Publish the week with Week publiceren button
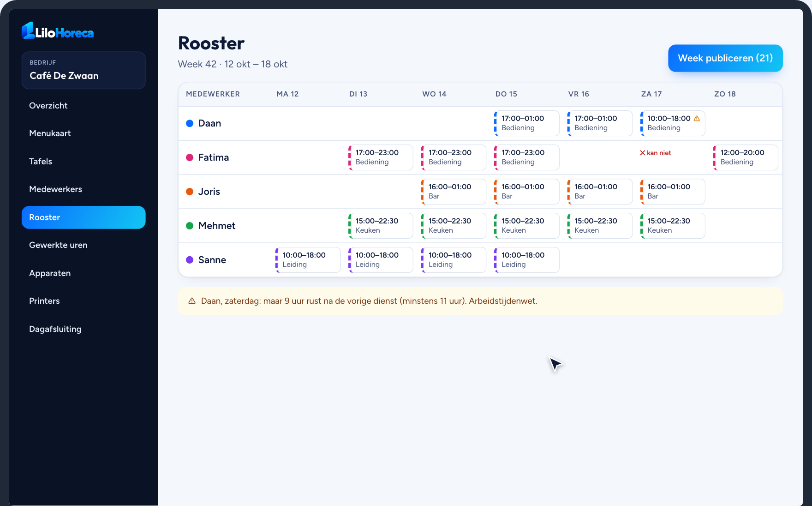 pyautogui.click(x=725, y=58)
